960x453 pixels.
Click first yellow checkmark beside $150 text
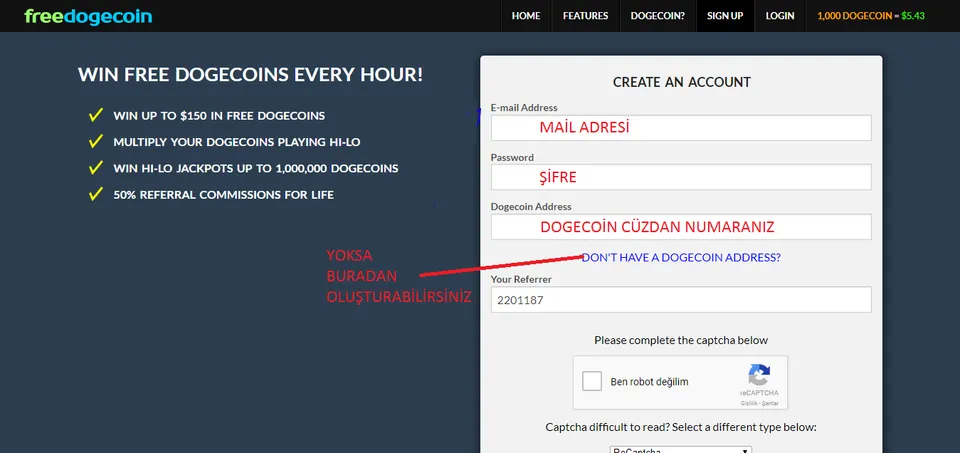coord(96,115)
